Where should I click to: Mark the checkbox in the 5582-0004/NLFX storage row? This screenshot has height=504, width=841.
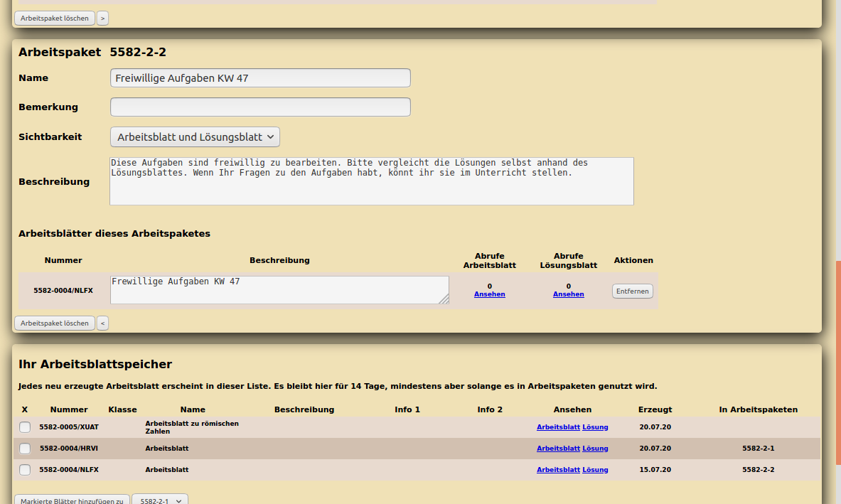(x=25, y=470)
